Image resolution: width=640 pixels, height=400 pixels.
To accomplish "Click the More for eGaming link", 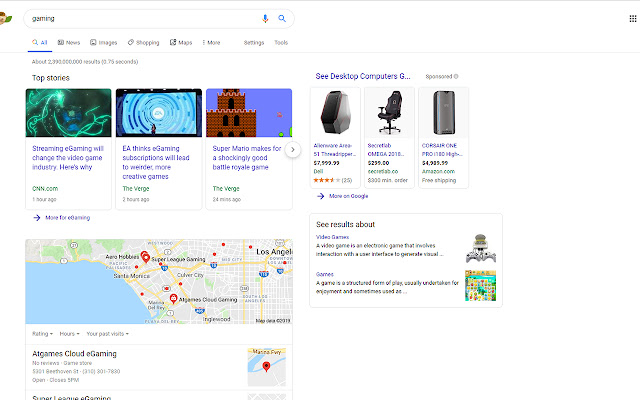I will pyautogui.click(x=67, y=218).
